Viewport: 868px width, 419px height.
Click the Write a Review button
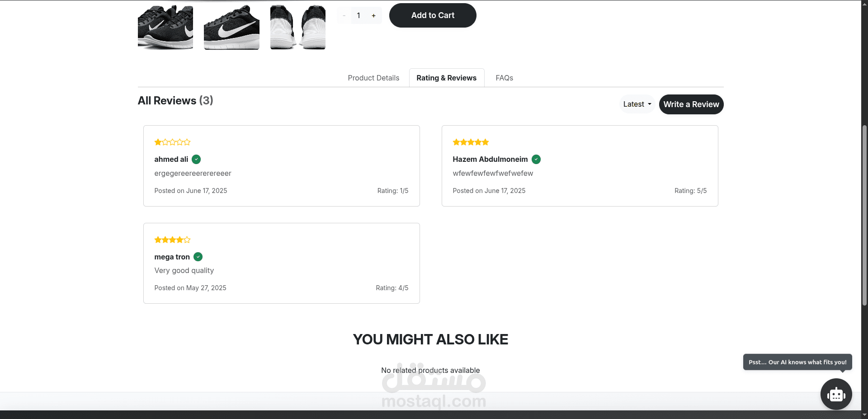point(691,104)
